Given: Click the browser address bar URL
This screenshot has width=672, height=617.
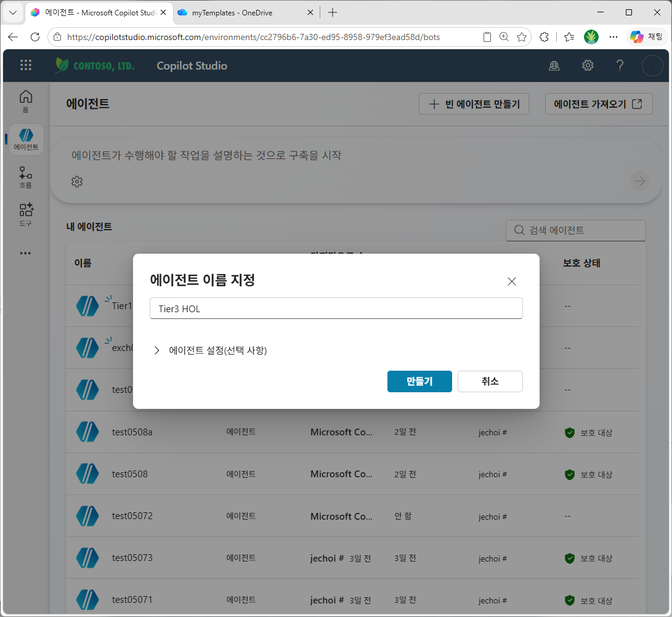Looking at the screenshot, I should click(x=253, y=38).
